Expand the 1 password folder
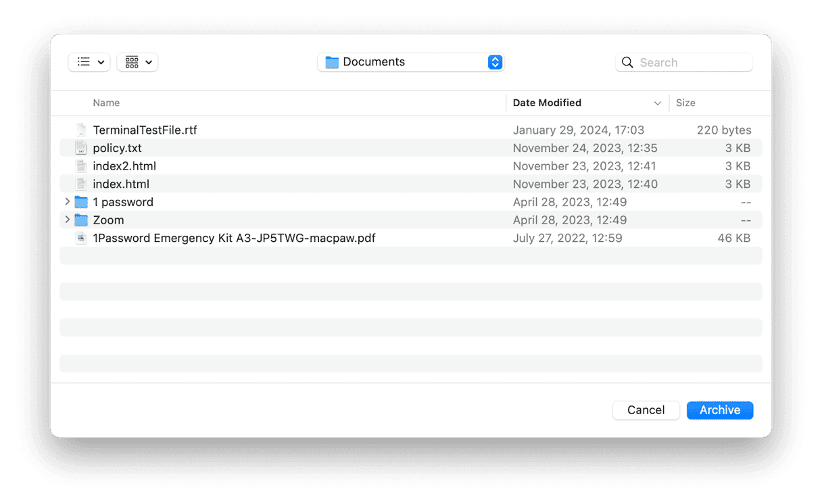Image resolution: width=822 pixels, height=504 pixels. point(67,201)
